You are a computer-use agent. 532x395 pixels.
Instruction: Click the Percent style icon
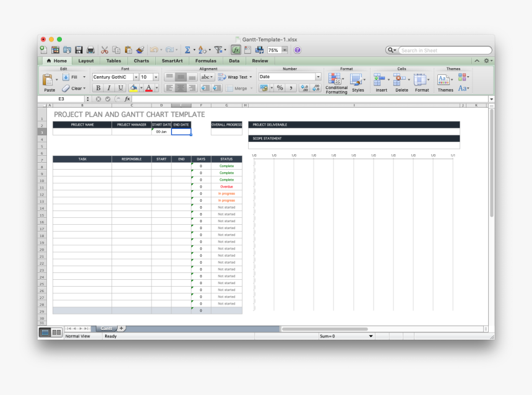280,89
